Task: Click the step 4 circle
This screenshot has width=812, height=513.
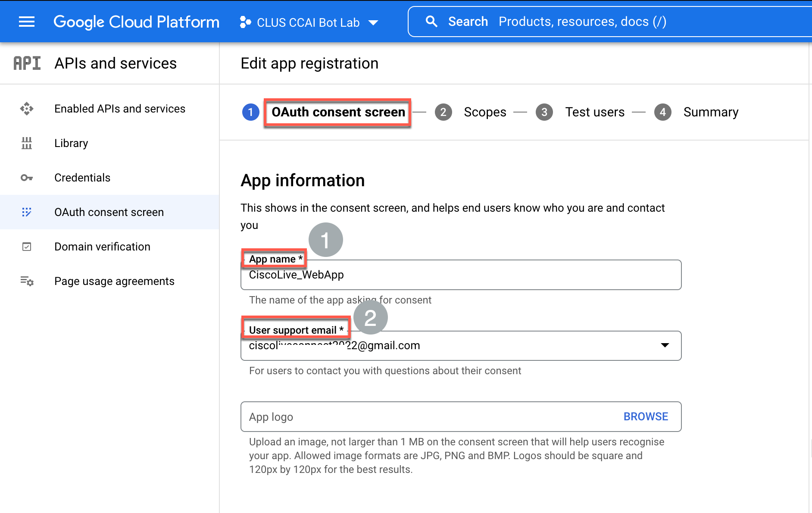Action: [663, 112]
